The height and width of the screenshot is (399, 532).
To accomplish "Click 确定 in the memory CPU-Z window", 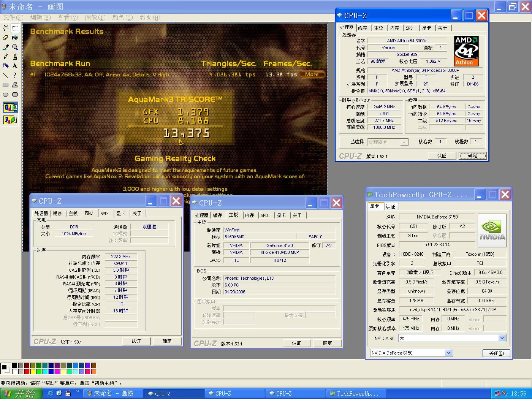I will [x=167, y=341].
